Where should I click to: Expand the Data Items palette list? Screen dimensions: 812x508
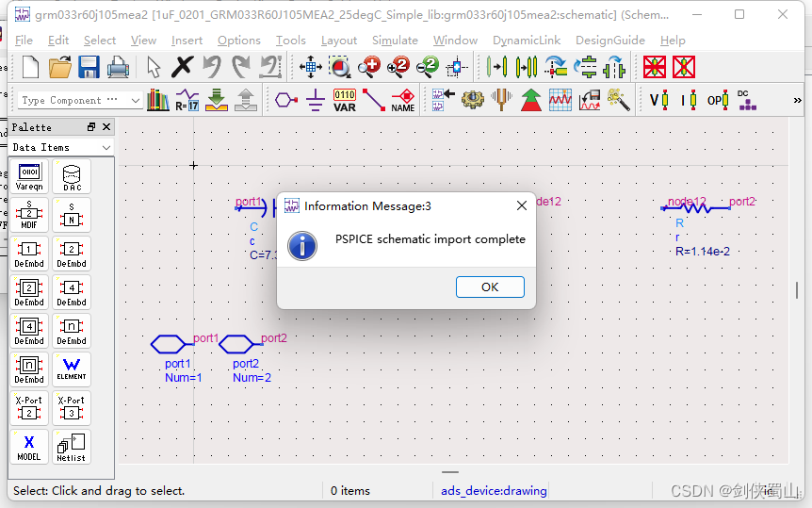[61, 148]
